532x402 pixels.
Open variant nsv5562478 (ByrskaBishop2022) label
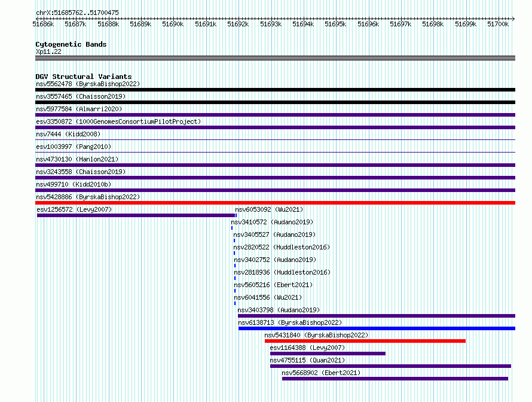coord(88,84)
